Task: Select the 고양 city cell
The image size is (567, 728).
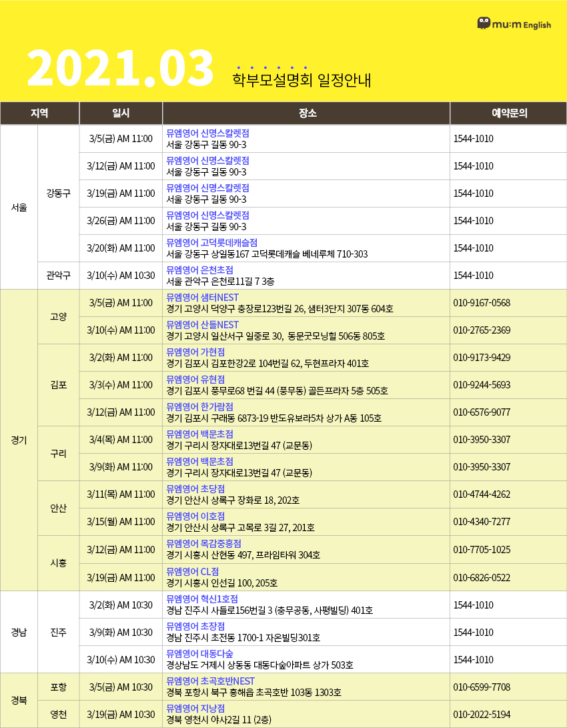Action: tap(59, 317)
